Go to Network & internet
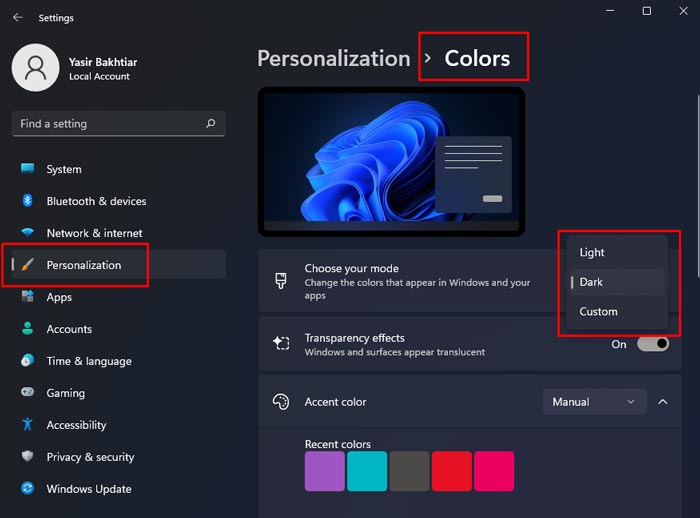 118,233
